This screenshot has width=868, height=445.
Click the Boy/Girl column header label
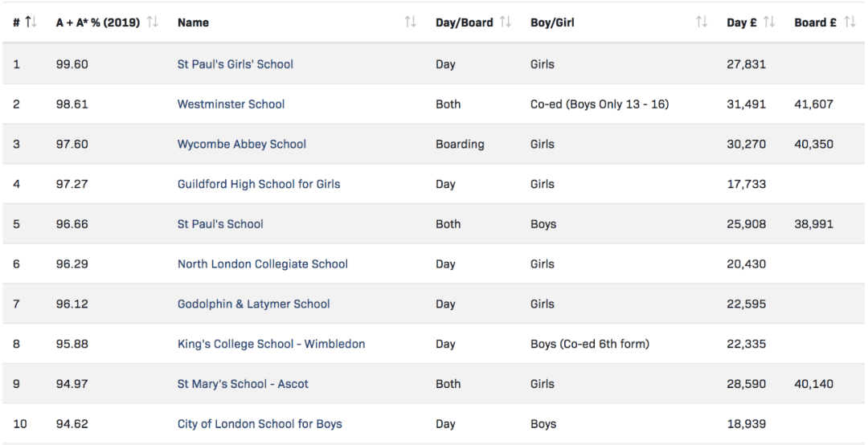pos(555,22)
